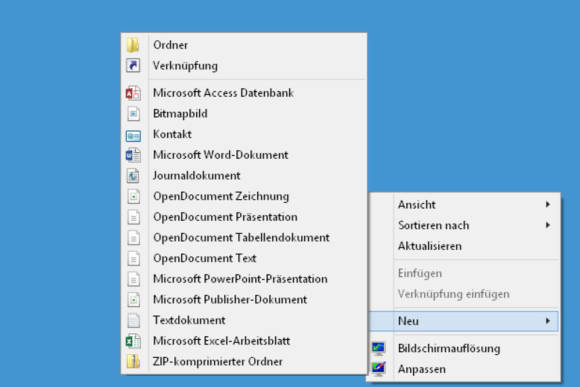
Task: Choose Sortieren nach in context menu
Action: [x=463, y=225]
